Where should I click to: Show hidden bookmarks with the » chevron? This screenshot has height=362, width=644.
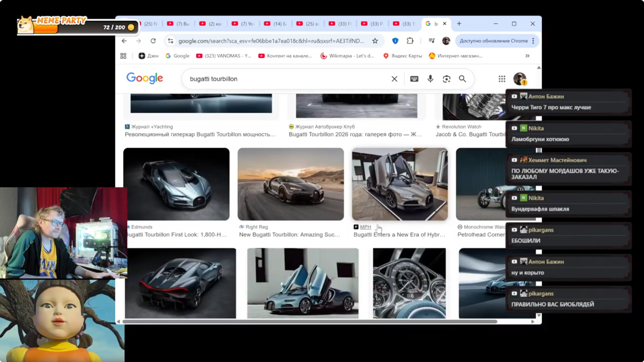click(x=527, y=56)
